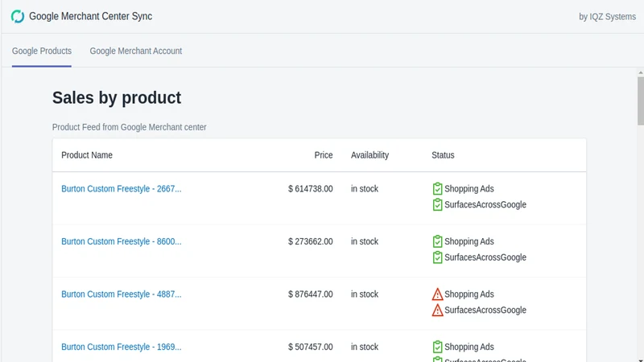The height and width of the screenshot is (362, 644).
Task: Click 'Product Feed from Google Merchant center' subtitle
Action: [129, 127]
